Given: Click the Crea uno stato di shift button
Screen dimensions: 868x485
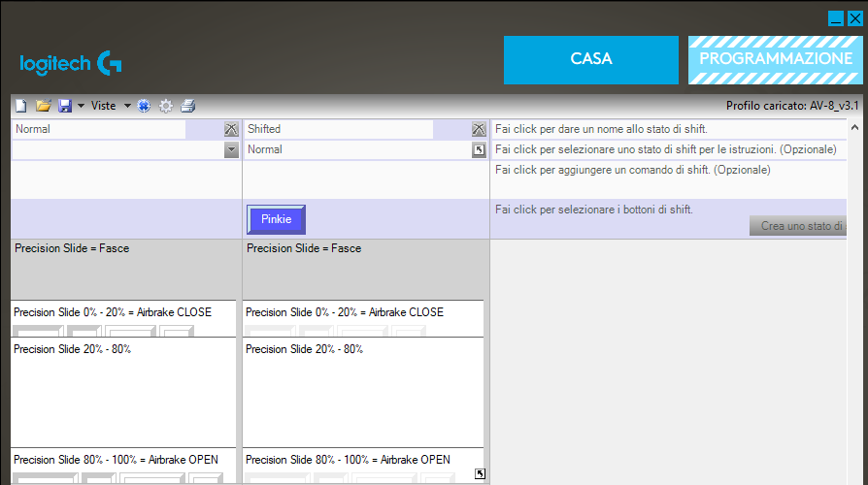Looking at the screenshot, I should coord(798,226).
